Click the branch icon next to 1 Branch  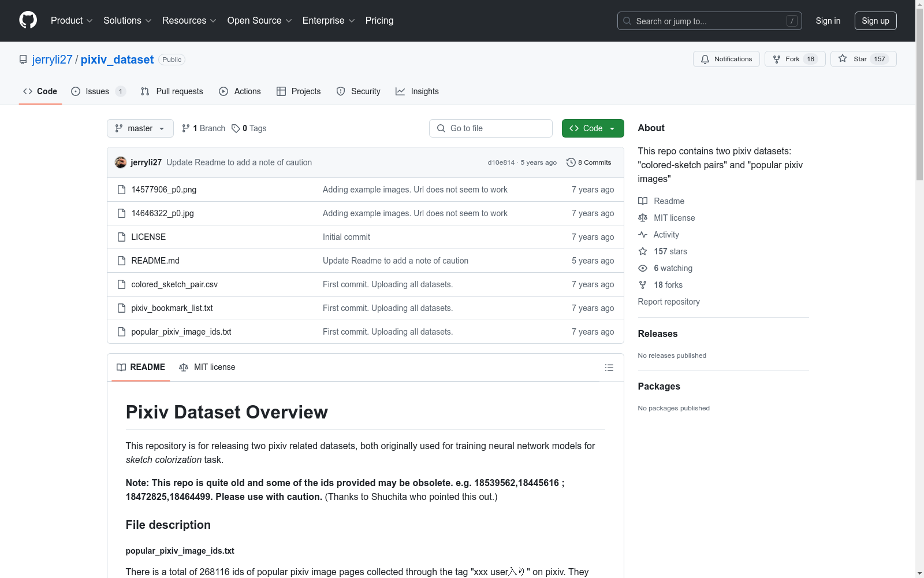186,128
